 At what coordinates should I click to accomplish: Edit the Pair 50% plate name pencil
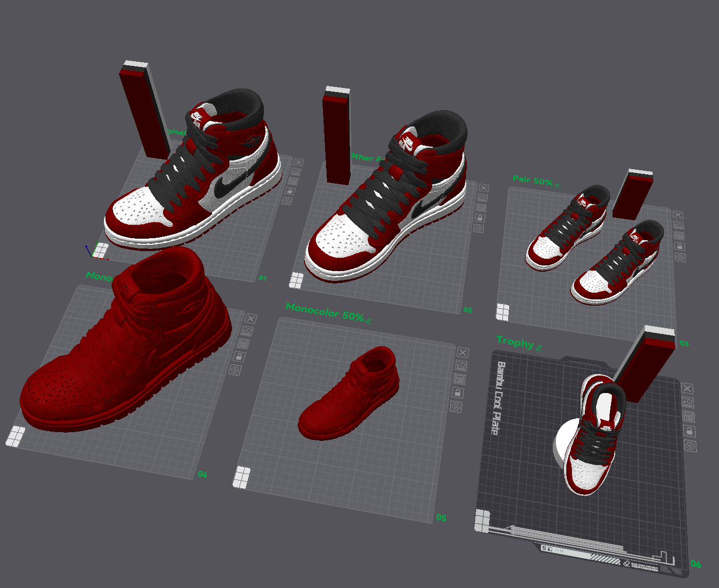click(x=557, y=185)
